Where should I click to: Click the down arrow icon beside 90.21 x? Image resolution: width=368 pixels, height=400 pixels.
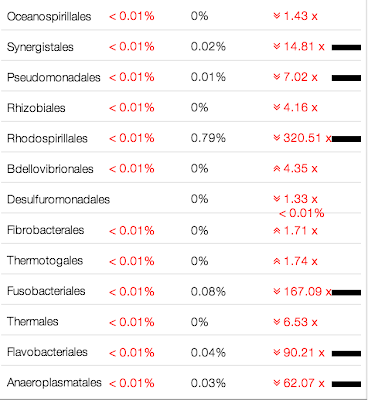point(276,352)
